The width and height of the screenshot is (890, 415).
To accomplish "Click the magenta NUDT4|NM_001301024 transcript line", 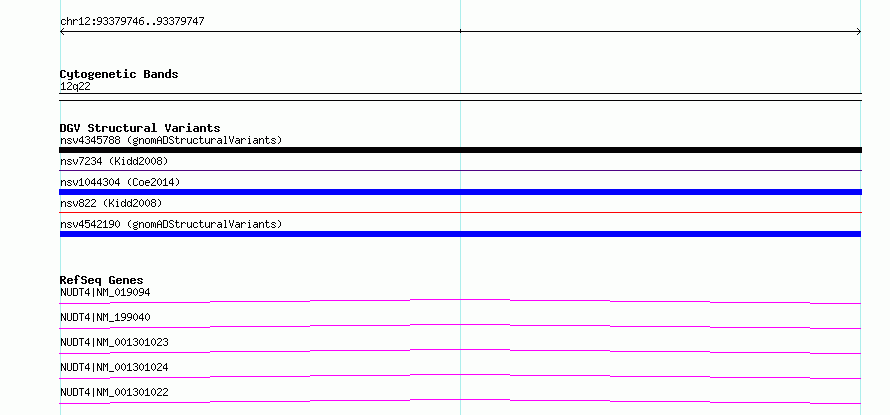I will click(x=460, y=376).
